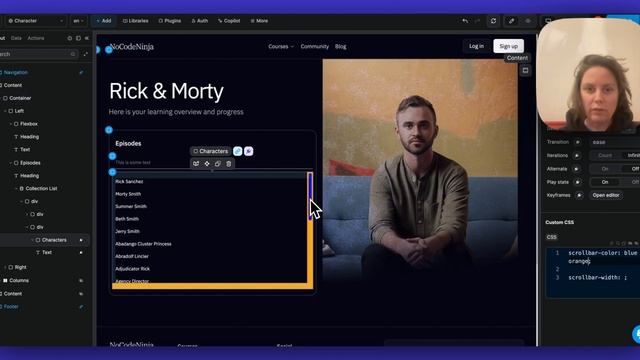The height and width of the screenshot is (360, 640).
Task: Click the blue scrollbar thumb in characters list
Action: pos(310,196)
